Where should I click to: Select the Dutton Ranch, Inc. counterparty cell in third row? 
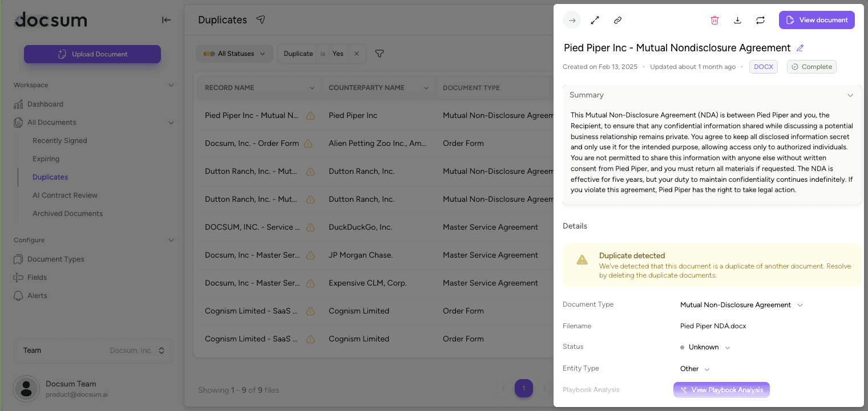tap(361, 172)
